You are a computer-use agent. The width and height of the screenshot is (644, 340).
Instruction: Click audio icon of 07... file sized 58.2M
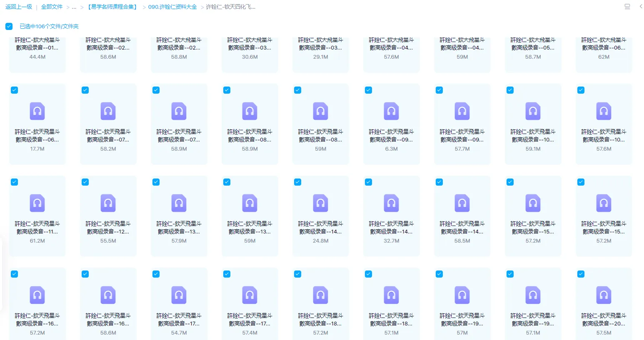[x=108, y=111]
